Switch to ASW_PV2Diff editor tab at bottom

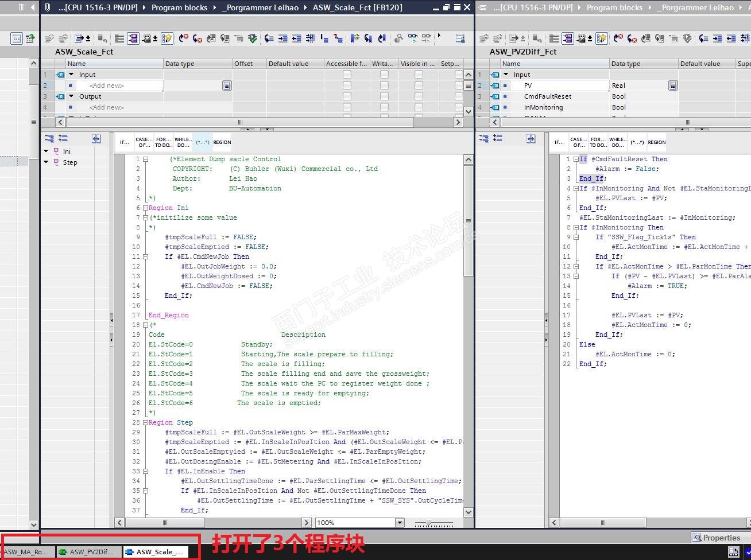(x=89, y=552)
